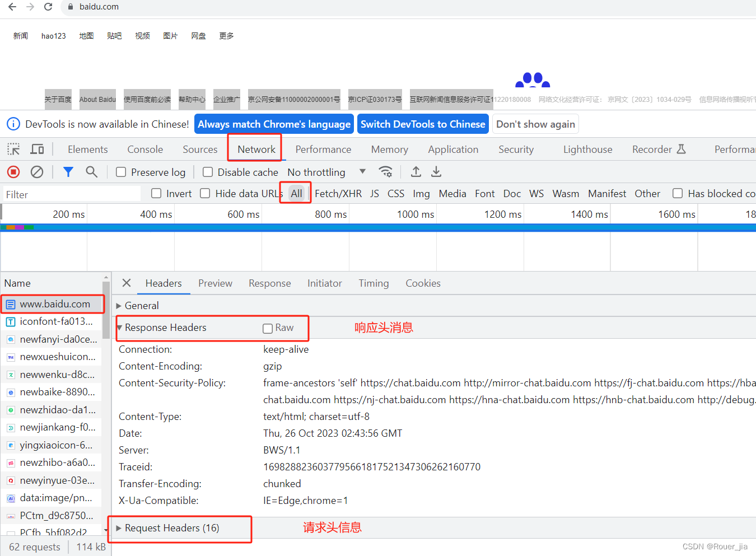
Task: Select the newfanyi-da0ce... request
Action: [x=52, y=339]
